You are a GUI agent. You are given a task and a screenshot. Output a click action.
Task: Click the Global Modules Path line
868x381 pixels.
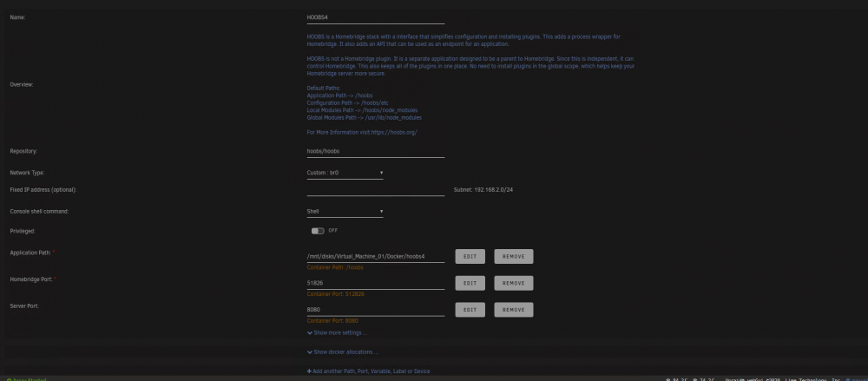[365, 117]
